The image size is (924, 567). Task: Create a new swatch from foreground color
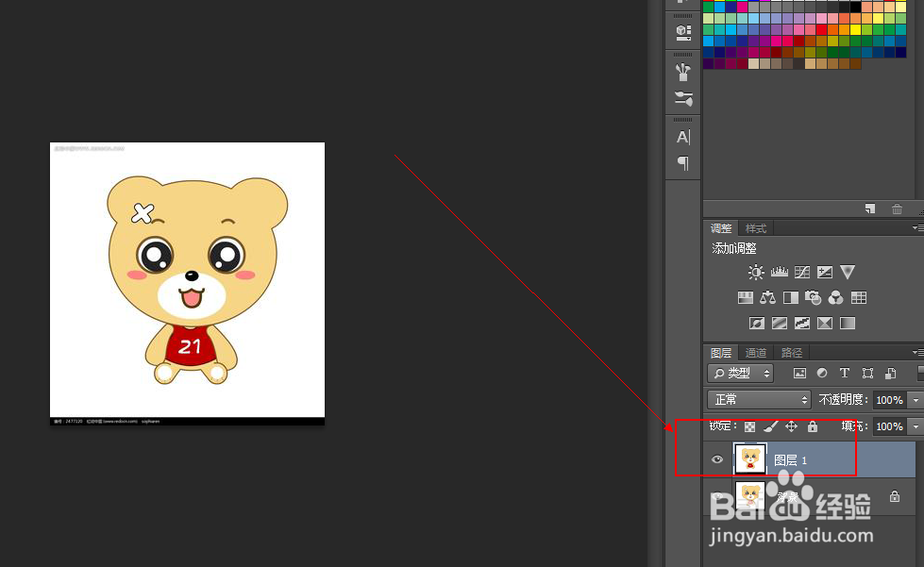[870, 208]
